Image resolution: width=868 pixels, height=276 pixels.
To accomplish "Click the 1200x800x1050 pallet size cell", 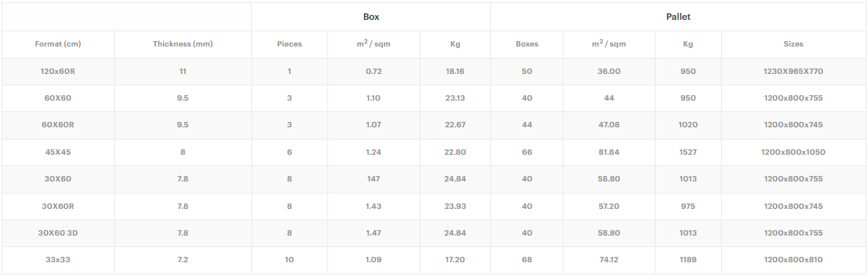I will (x=793, y=152).
